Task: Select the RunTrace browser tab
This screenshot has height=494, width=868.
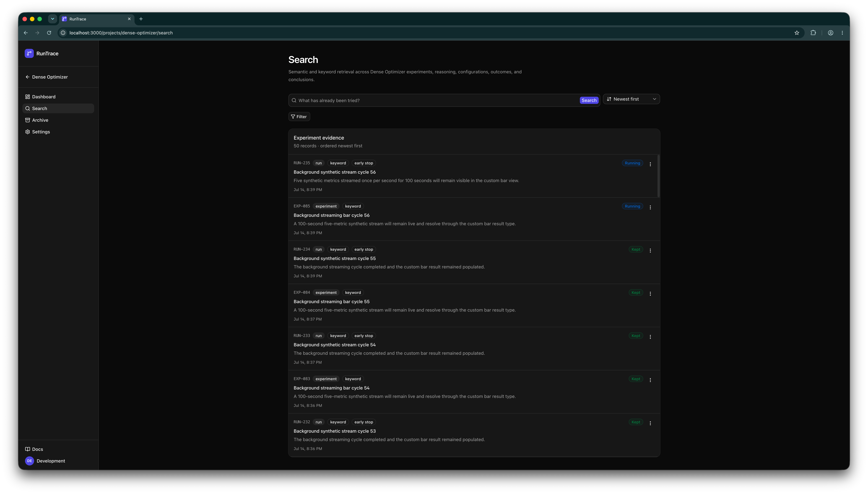Action: tap(97, 19)
